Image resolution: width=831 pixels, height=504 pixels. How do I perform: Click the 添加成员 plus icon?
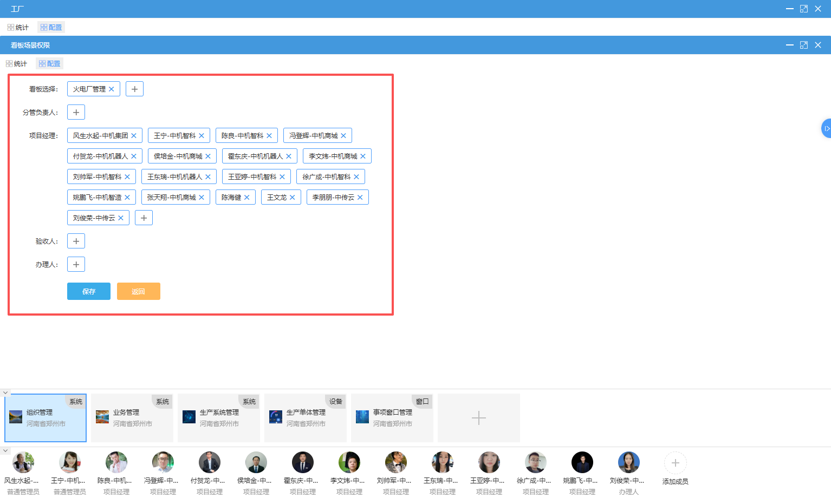pos(675,463)
